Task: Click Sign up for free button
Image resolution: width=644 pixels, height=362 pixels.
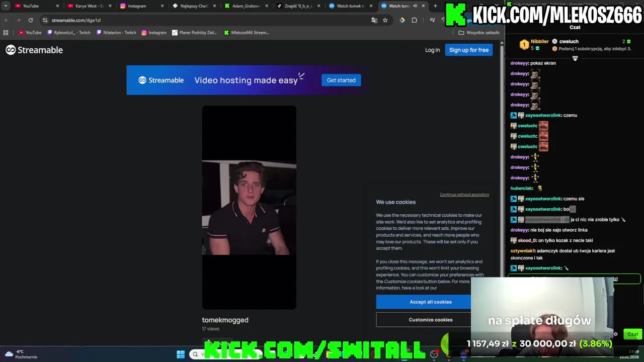Action: (x=468, y=50)
